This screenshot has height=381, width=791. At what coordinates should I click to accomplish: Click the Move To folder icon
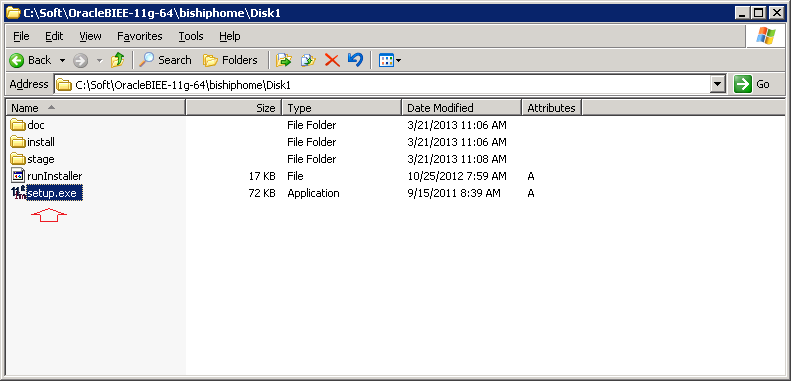tap(284, 60)
